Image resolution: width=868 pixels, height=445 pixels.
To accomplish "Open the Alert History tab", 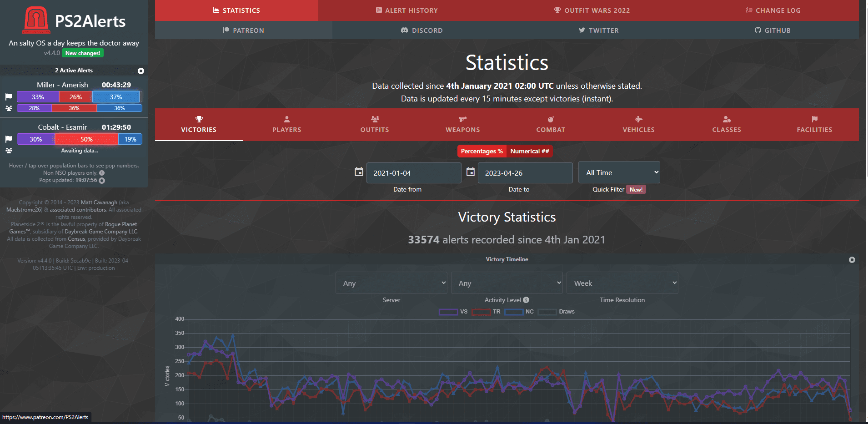I will tap(407, 10).
